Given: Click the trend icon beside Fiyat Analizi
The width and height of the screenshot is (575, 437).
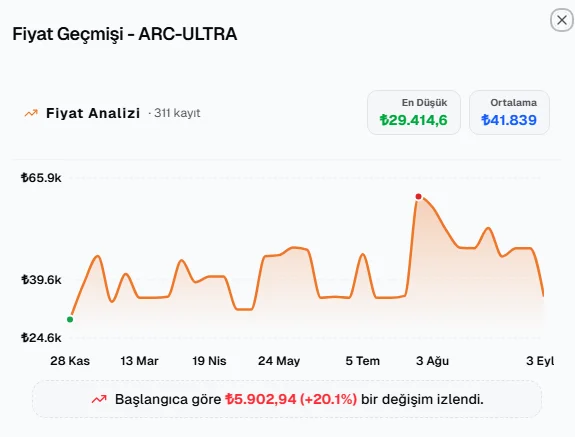Looking at the screenshot, I should click(31, 113).
